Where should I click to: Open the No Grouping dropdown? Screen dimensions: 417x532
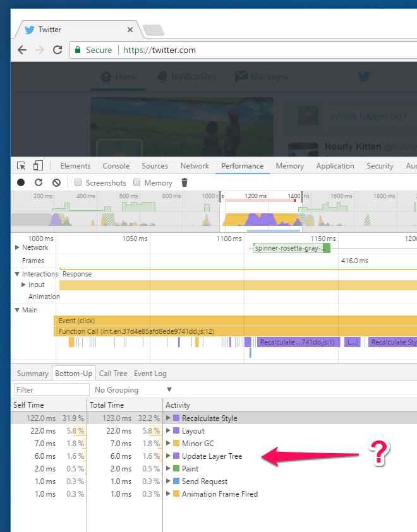(x=133, y=389)
